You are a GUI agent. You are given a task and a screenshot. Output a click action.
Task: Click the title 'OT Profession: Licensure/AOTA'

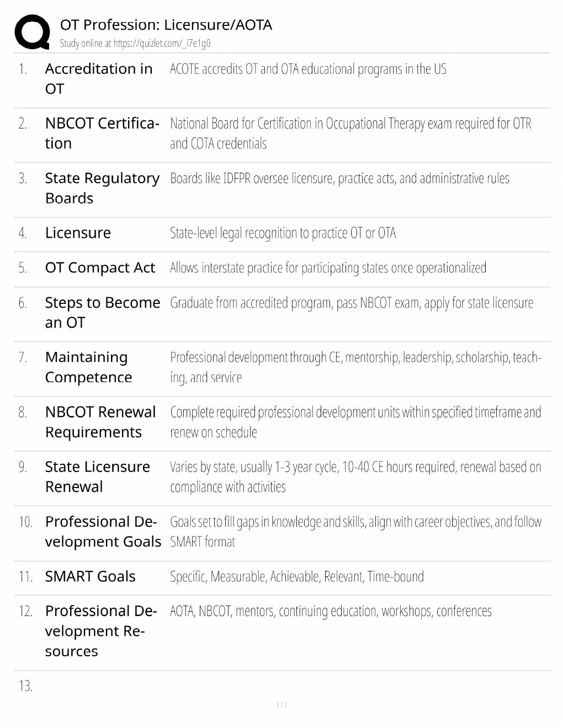166,25
